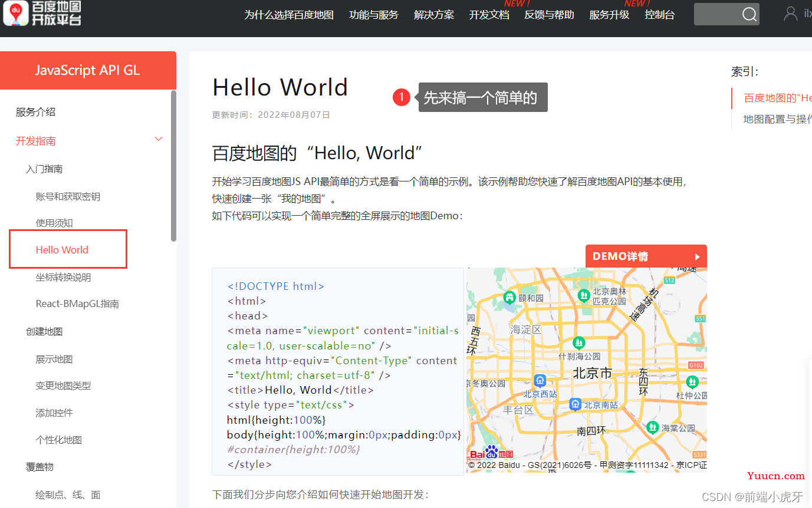Click the 北京奥林匹克公园 tree marker on map
Viewport: 812px width, 508px height.
(584, 295)
